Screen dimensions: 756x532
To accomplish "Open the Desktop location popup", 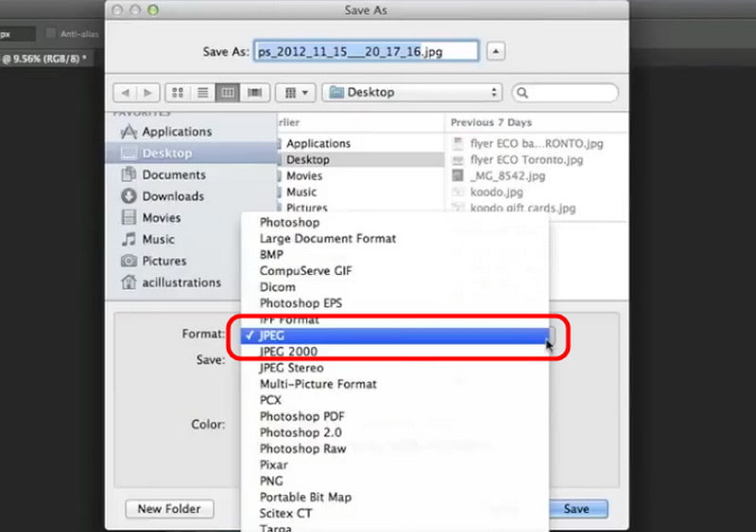I will [x=412, y=93].
